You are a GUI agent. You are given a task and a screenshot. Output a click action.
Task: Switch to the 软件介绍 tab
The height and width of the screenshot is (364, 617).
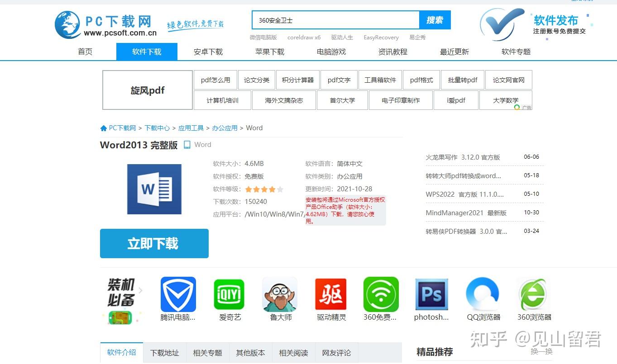pyautogui.click(x=121, y=353)
